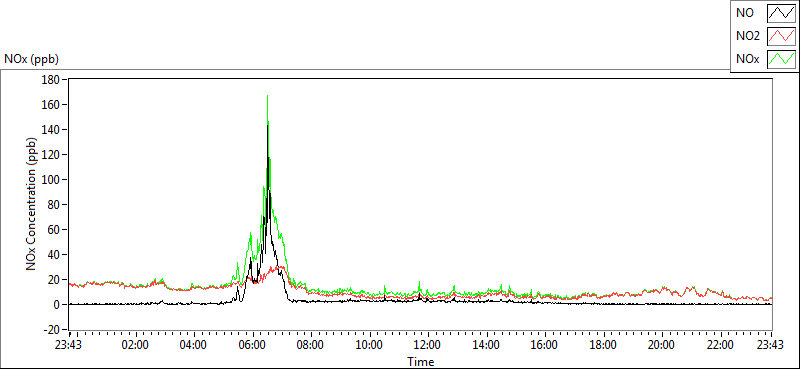Click the 0 y-axis tick label
Screen dimensions: 800x369
click(58, 305)
